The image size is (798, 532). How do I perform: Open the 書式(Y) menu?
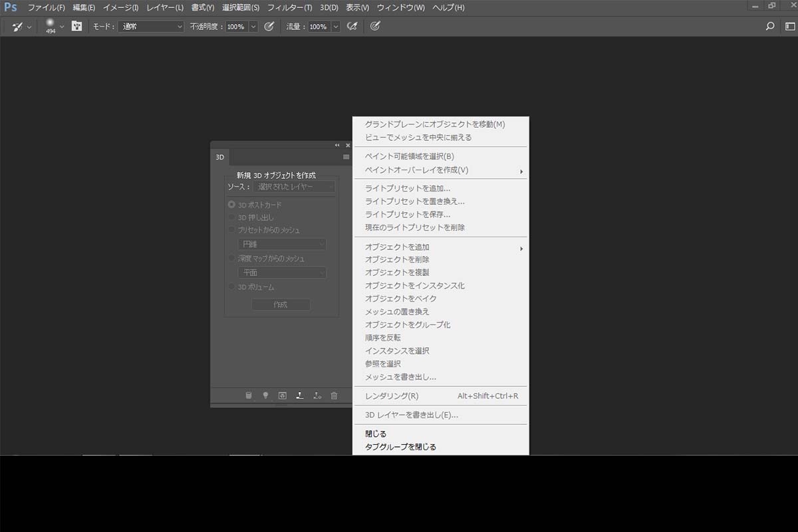pos(203,7)
